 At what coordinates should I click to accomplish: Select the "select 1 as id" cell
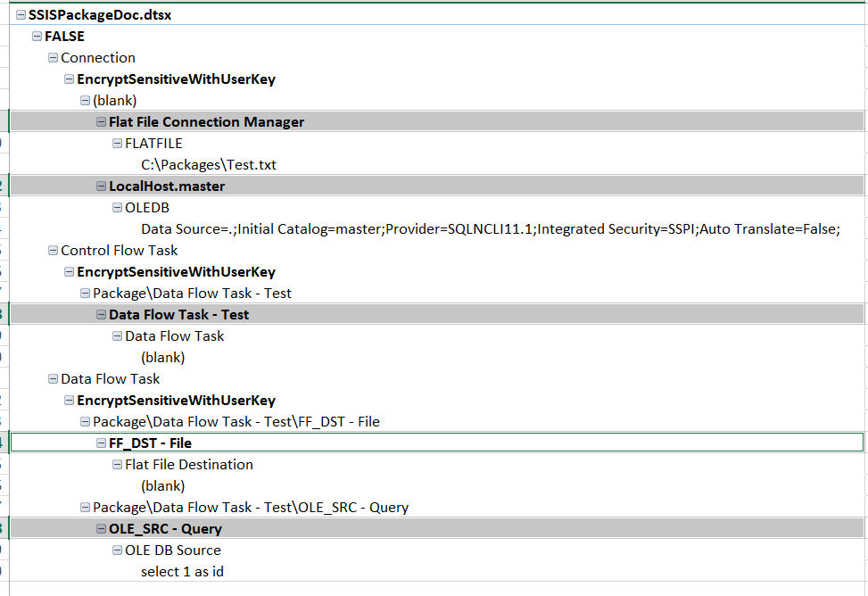(x=182, y=572)
